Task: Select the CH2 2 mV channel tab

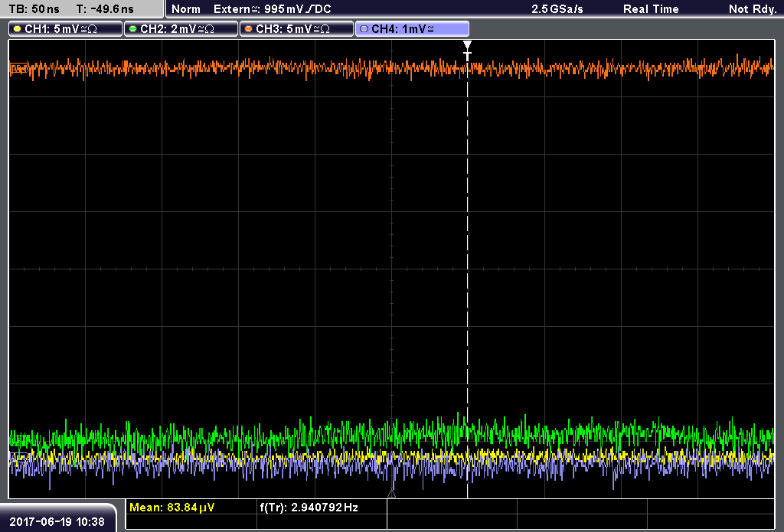Action: (181, 29)
